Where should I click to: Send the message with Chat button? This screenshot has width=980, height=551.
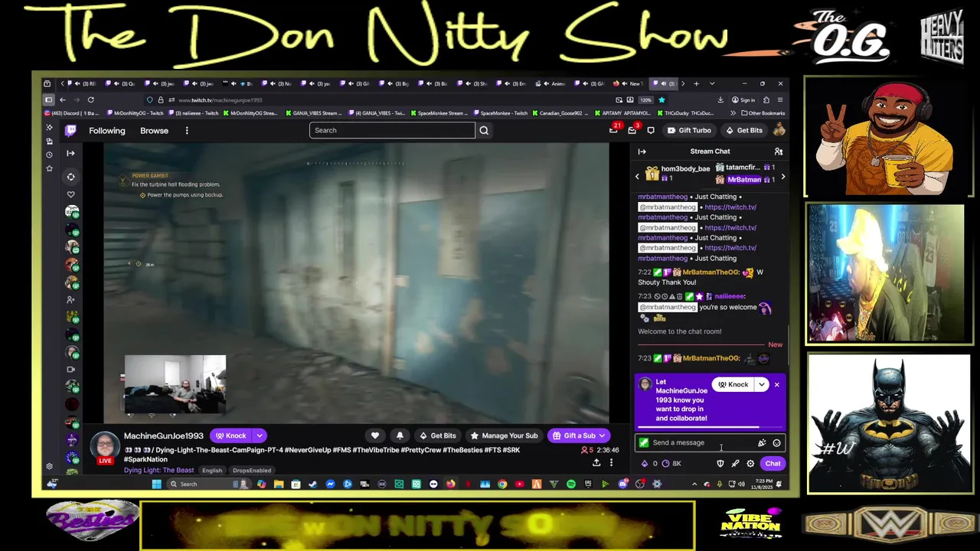click(773, 463)
